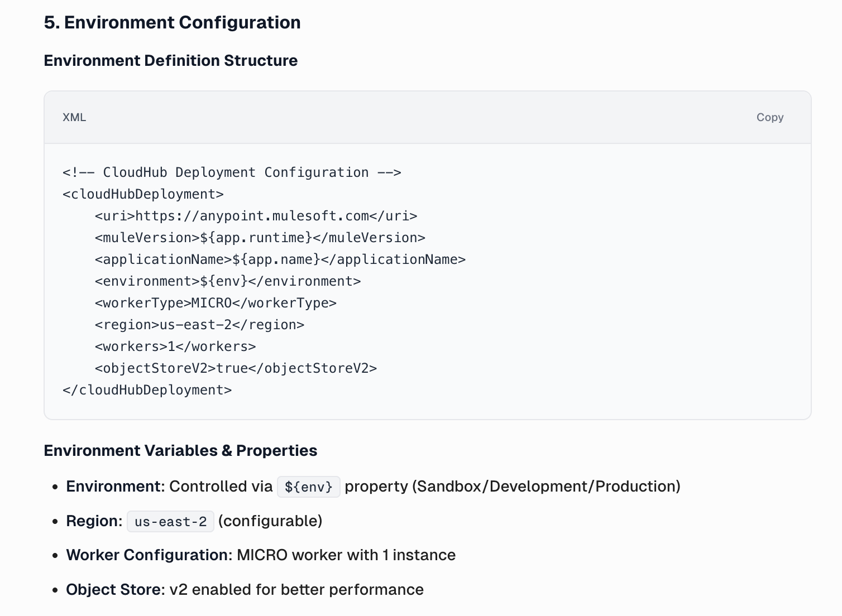Click the "Environment Variables & Properties" heading
Viewport: 842px width, 616px height.
(181, 450)
